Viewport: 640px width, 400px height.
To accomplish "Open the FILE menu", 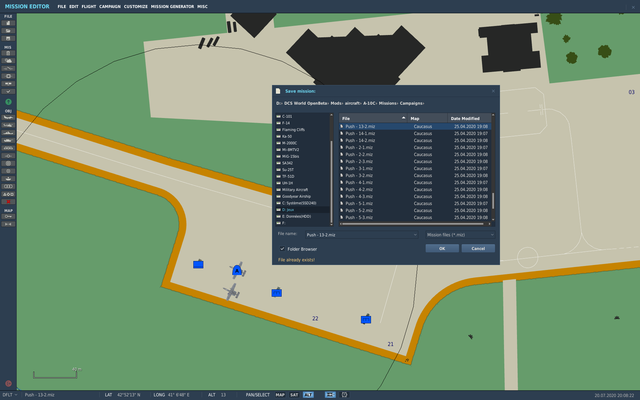I will click(x=62, y=7).
